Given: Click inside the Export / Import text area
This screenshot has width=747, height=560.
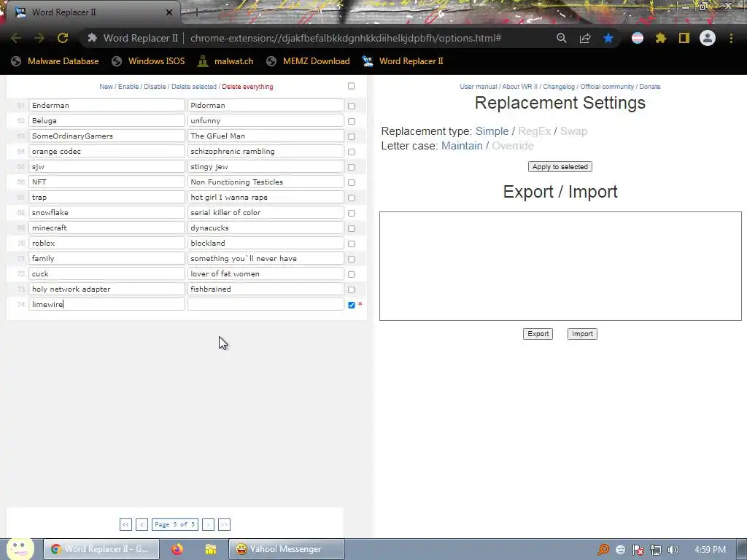Looking at the screenshot, I should pyautogui.click(x=560, y=266).
